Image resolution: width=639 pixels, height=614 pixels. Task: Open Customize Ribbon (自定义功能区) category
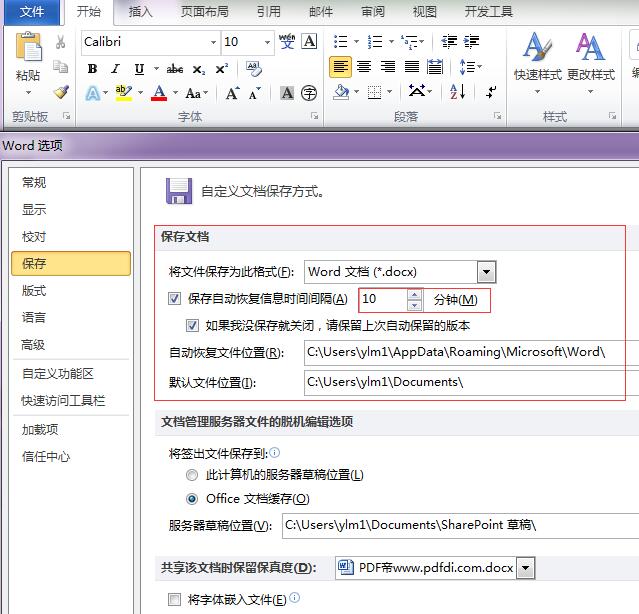pyautogui.click(x=71, y=373)
